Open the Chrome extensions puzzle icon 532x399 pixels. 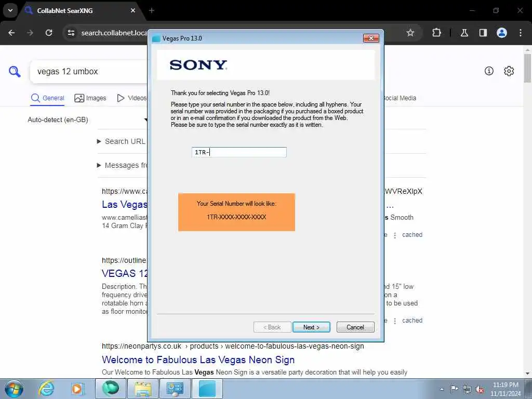point(436,33)
